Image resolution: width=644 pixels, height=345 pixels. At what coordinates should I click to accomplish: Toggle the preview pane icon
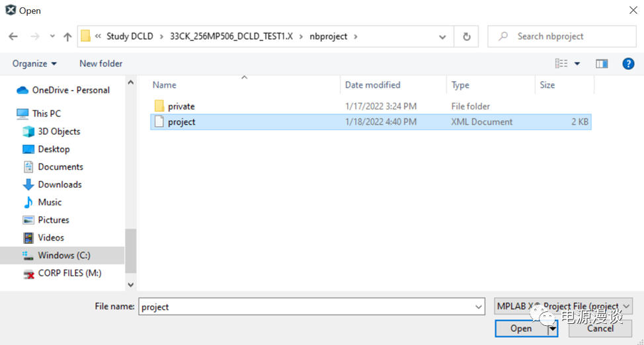pyautogui.click(x=601, y=63)
